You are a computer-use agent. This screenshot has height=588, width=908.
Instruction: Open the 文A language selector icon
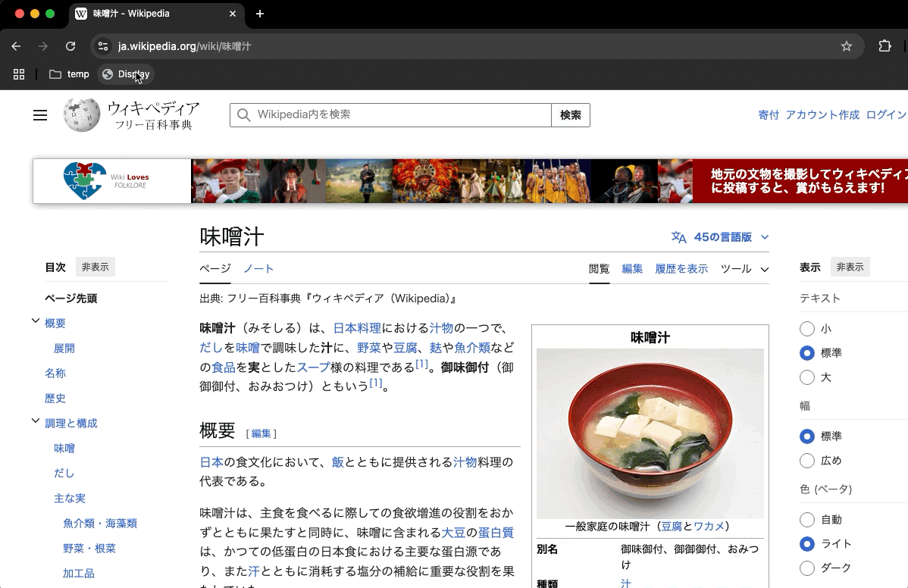[x=677, y=236]
